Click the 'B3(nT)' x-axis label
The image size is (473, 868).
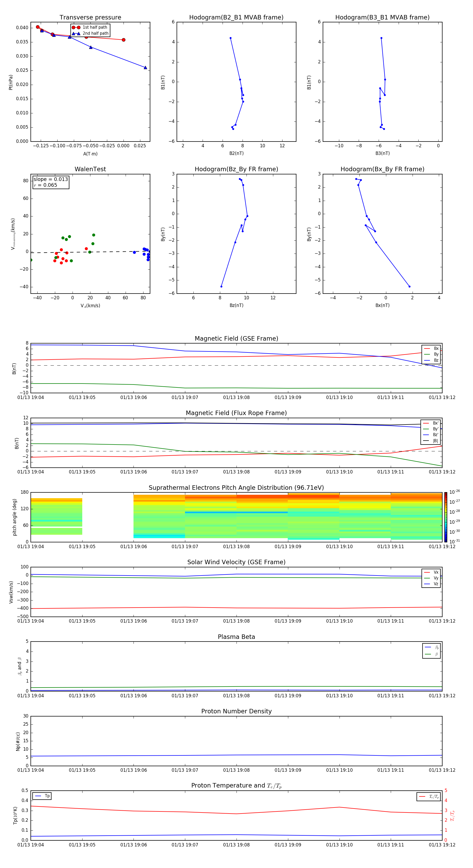pyautogui.click(x=382, y=153)
